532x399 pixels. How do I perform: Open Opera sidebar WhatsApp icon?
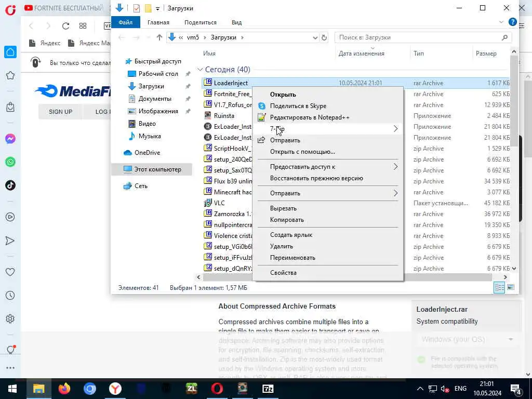[10, 162]
